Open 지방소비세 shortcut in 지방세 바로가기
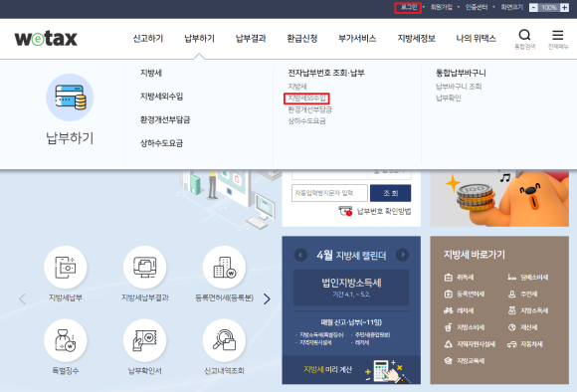 point(465,327)
